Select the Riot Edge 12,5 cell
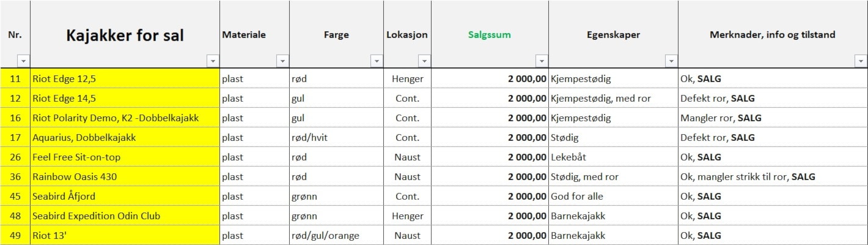The width and height of the screenshot is (868, 245). click(x=125, y=78)
